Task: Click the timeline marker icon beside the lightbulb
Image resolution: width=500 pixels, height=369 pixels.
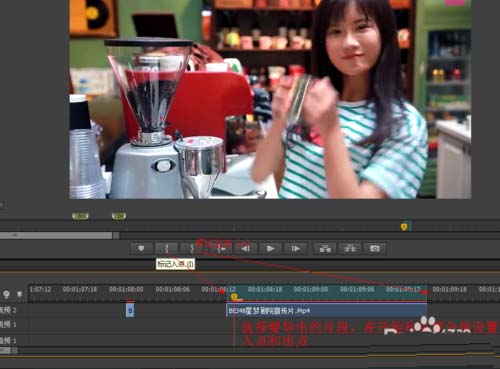Action: [19, 294]
